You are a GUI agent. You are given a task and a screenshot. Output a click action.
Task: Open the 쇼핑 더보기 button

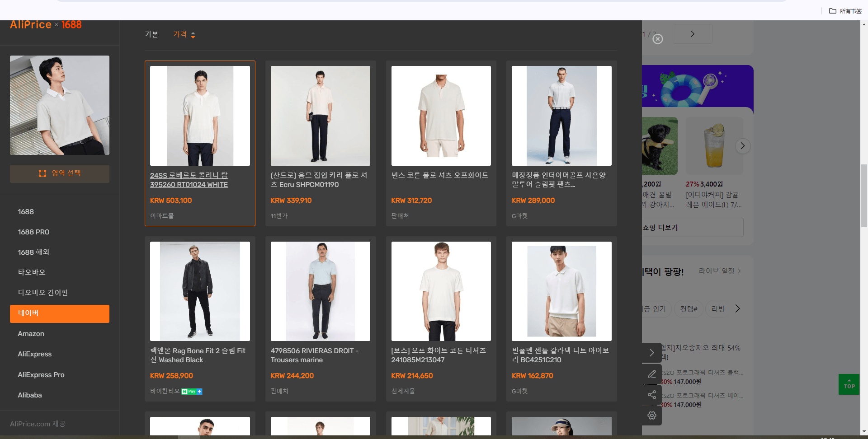693,228
